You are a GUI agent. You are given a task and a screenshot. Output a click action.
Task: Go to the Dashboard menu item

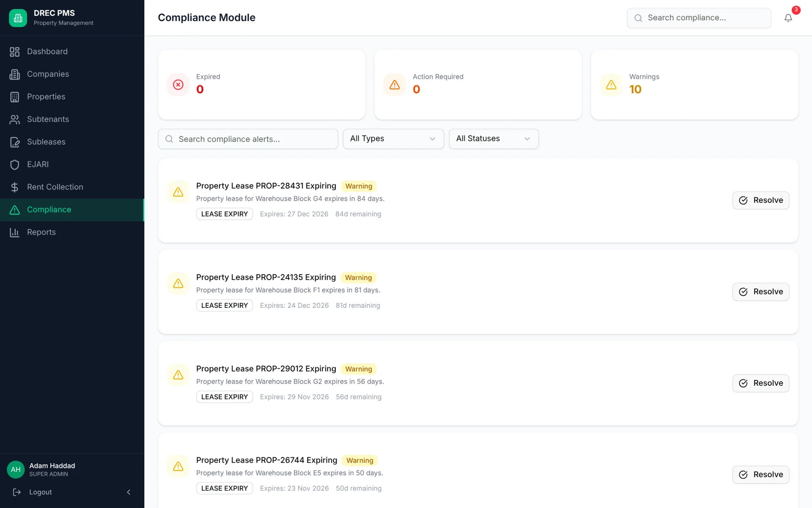[72, 52]
